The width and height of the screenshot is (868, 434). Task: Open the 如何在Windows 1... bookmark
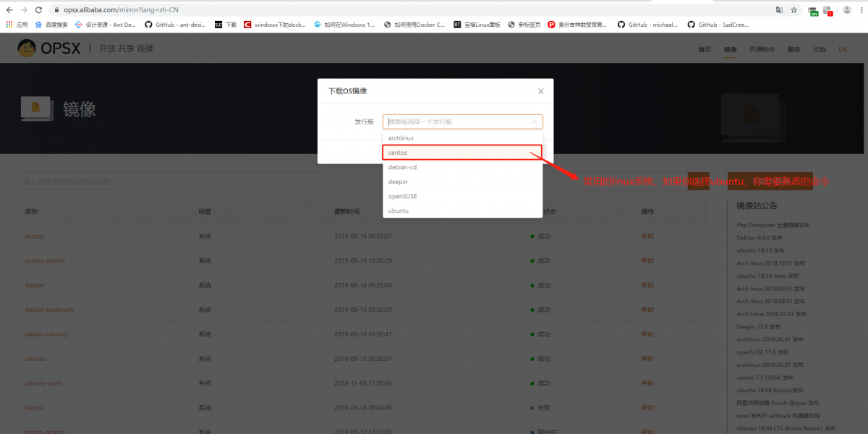click(344, 25)
